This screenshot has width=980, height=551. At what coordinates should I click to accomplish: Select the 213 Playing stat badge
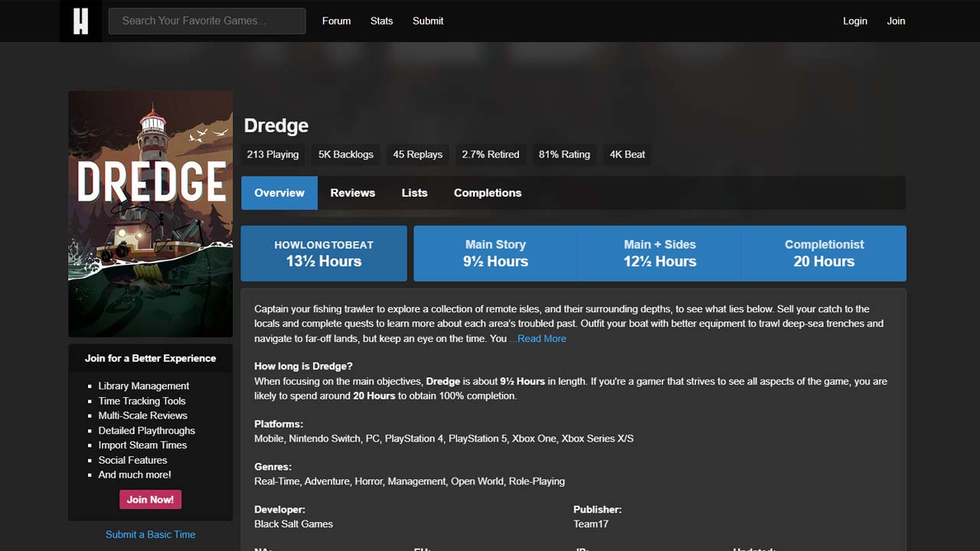pyautogui.click(x=273, y=155)
